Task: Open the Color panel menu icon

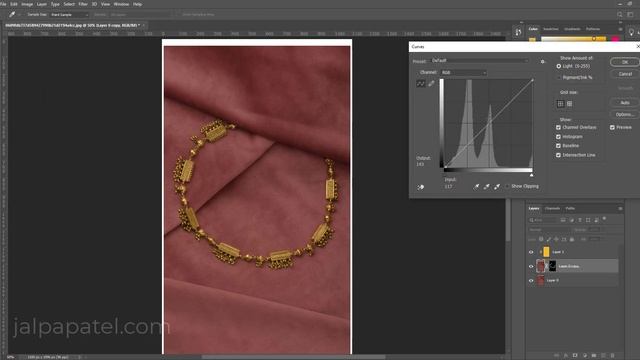Action: (x=620, y=29)
